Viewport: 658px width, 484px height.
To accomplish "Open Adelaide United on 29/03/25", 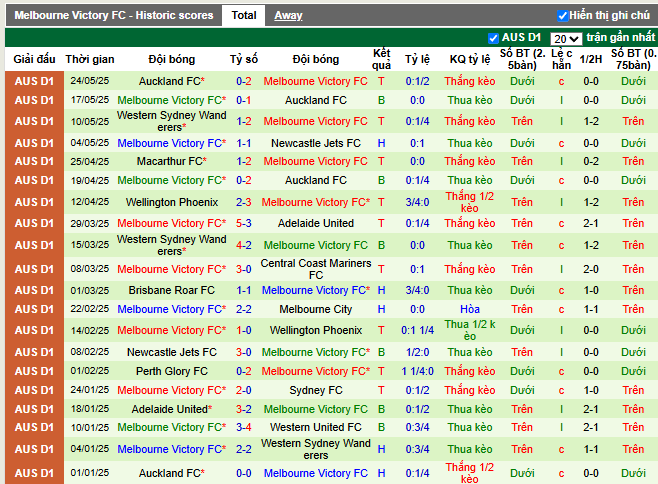I will 316,223.
